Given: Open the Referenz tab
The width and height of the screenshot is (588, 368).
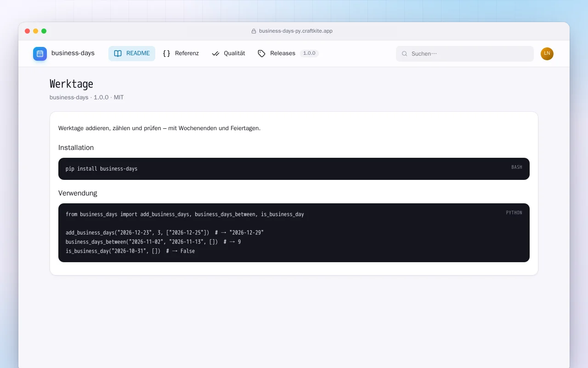Looking at the screenshot, I should 181,53.
